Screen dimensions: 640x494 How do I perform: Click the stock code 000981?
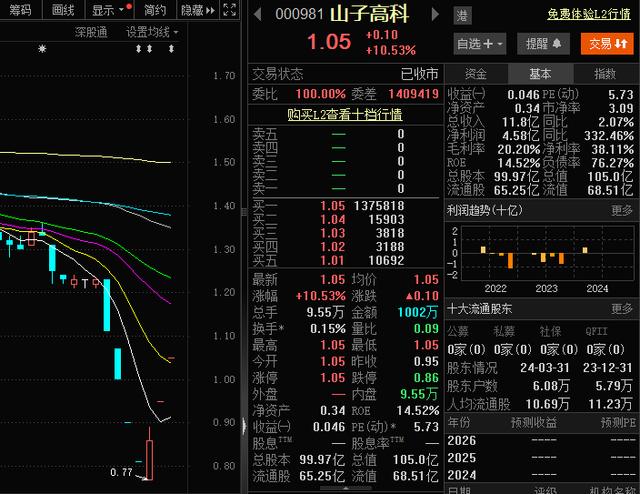[x=300, y=14]
